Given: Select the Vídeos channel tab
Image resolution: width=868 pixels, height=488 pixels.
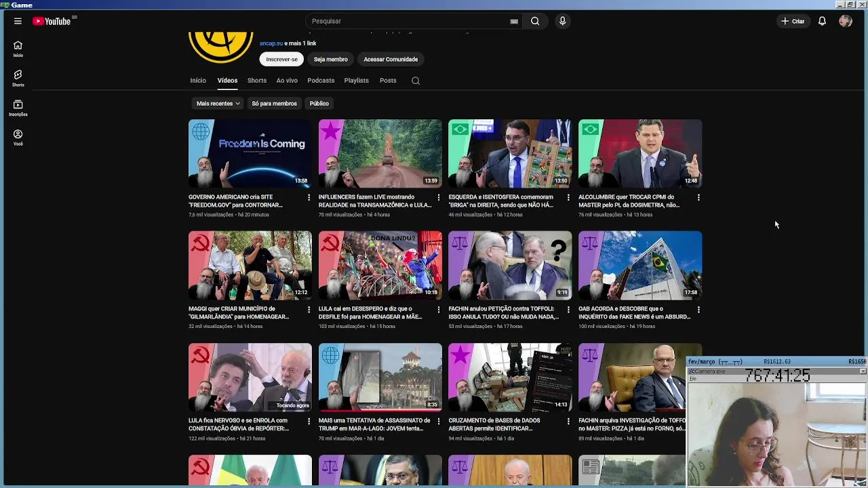Looking at the screenshot, I should click(x=227, y=81).
